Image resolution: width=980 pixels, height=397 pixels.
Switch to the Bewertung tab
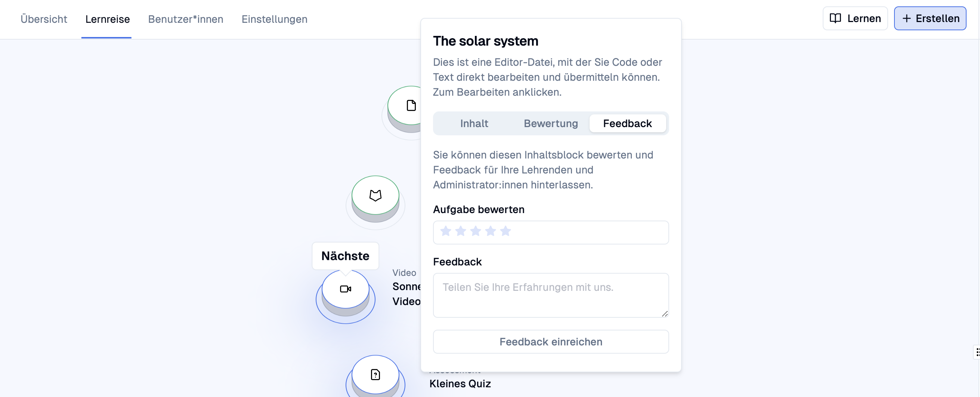(x=550, y=123)
